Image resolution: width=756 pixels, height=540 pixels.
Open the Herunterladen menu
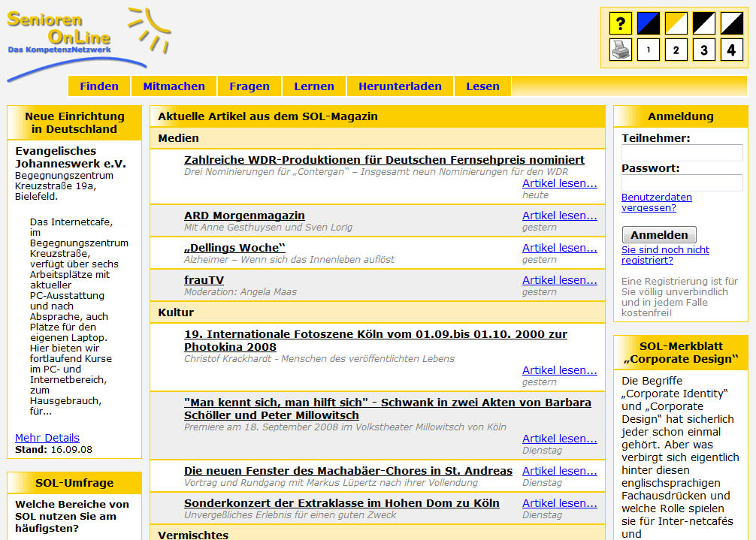400,86
